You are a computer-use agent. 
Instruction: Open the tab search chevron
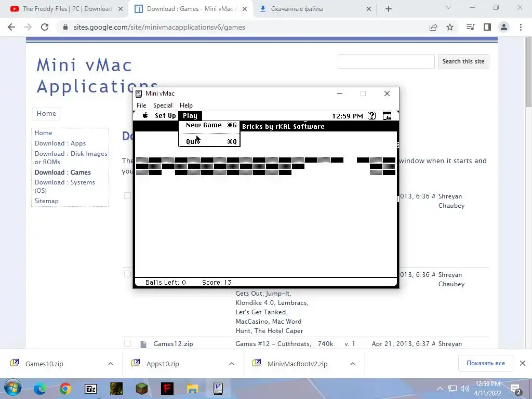[448, 7]
